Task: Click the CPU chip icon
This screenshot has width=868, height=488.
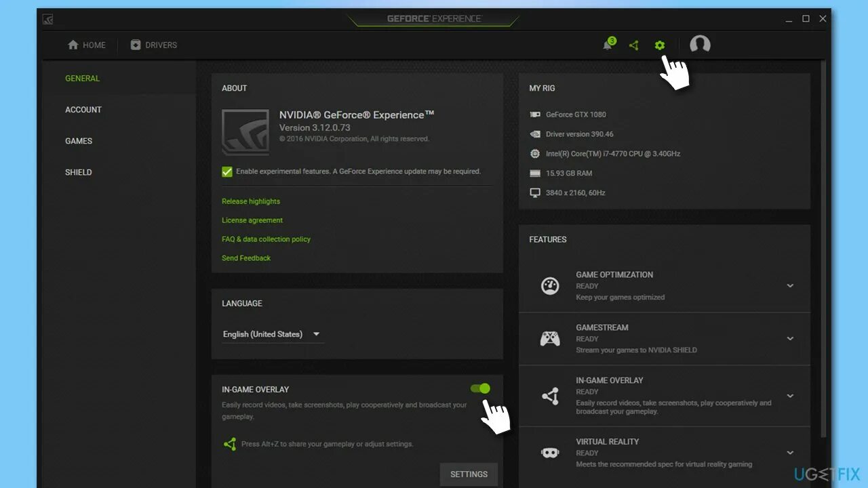Action: [535, 154]
